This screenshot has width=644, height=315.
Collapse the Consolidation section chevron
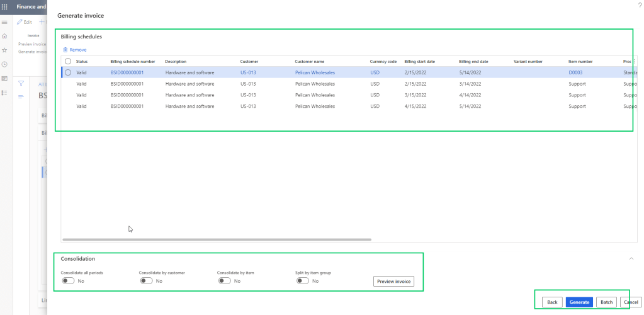coord(631,258)
